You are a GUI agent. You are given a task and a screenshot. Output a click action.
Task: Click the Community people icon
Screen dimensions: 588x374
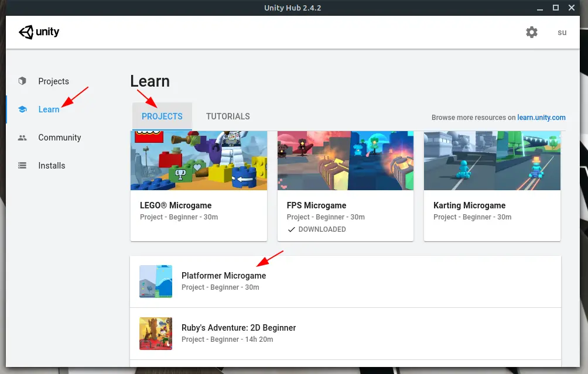coord(22,138)
